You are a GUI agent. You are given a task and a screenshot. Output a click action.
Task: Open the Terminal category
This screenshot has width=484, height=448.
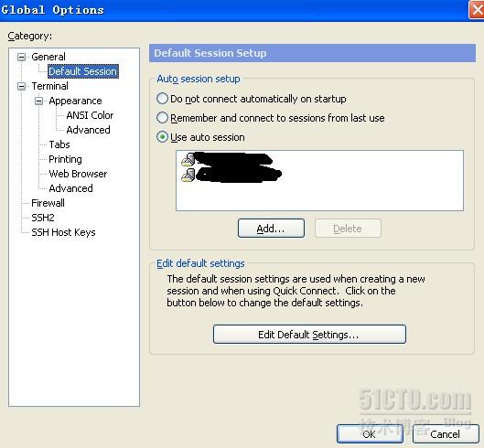click(49, 86)
